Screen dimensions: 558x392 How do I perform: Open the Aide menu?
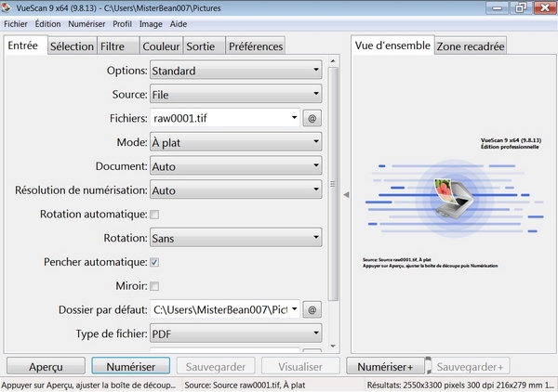pyautogui.click(x=179, y=24)
